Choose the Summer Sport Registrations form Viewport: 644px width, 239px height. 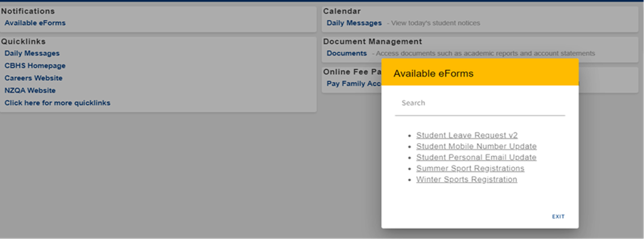tap(470, 168)
